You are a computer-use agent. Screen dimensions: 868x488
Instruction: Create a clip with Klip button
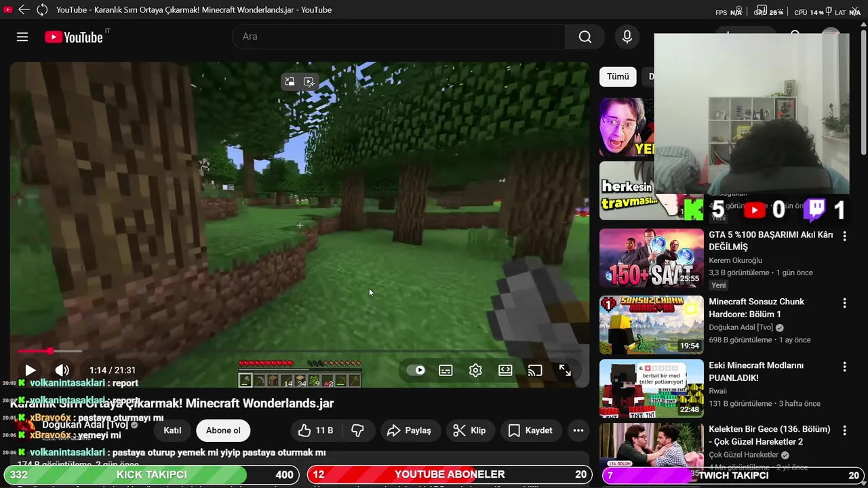coord(470,430)
